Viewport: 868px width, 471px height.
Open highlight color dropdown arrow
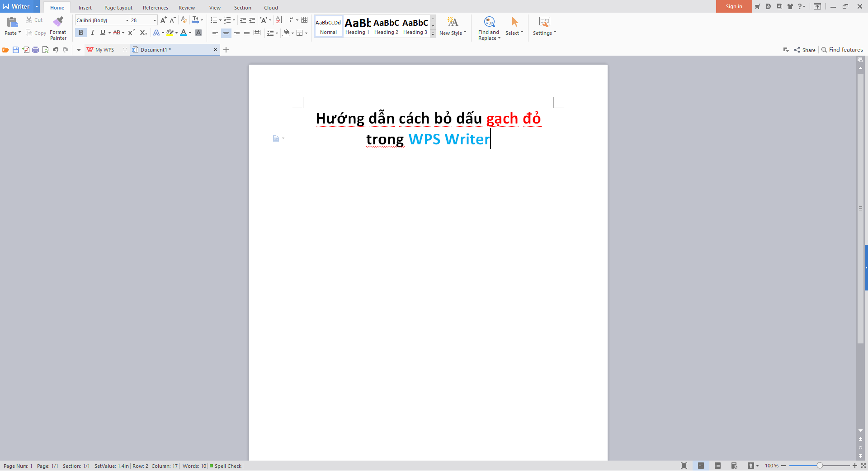[176, 33]
